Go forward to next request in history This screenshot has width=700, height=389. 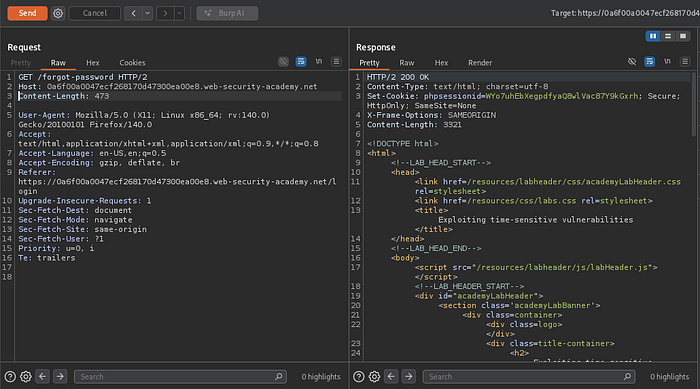pyautogui.click(x=165, y=13)
